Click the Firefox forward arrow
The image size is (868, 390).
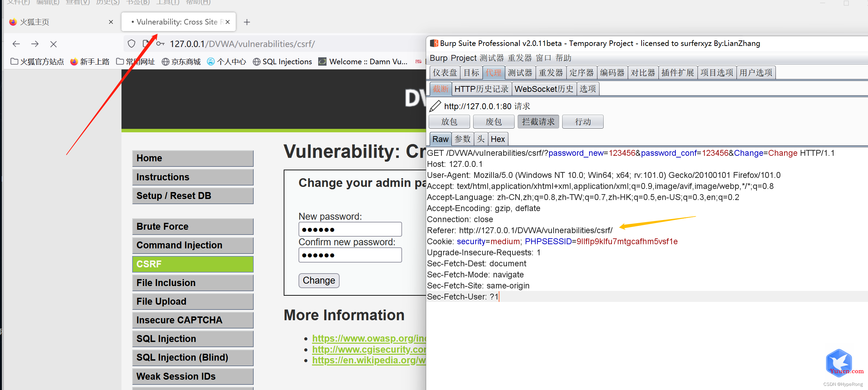pyautogui.click(x=35, y=44)
